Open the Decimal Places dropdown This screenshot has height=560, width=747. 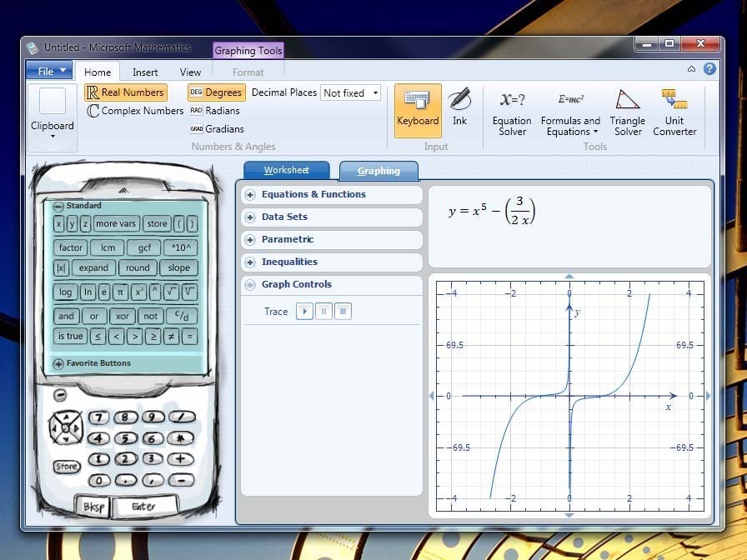click(376, 92)
